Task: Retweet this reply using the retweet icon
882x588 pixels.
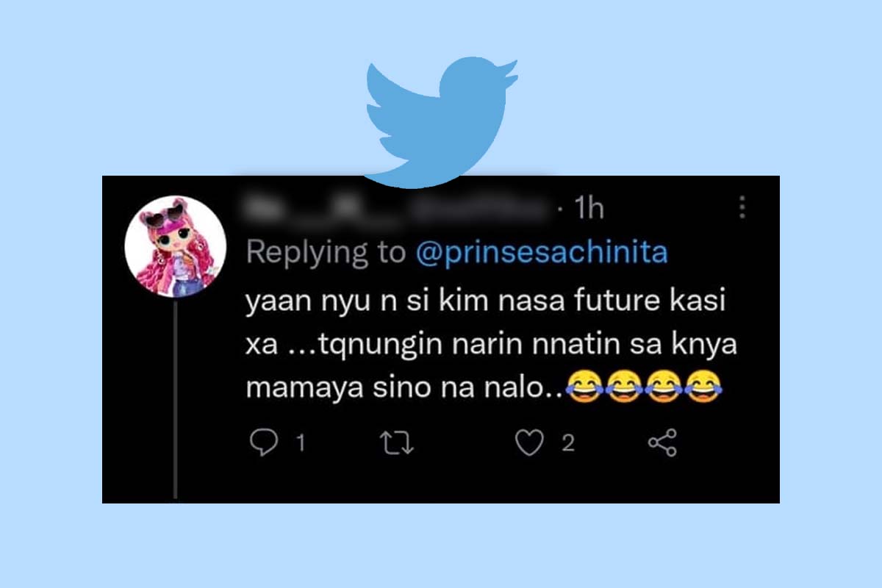Action: coord(401,443)
